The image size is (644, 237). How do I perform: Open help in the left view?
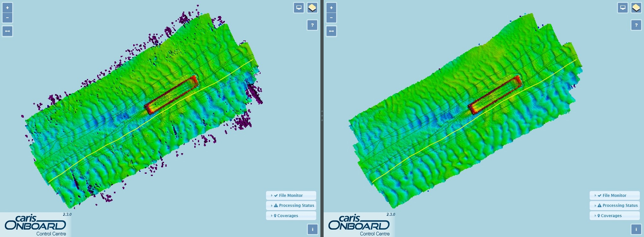pos(312,25)
